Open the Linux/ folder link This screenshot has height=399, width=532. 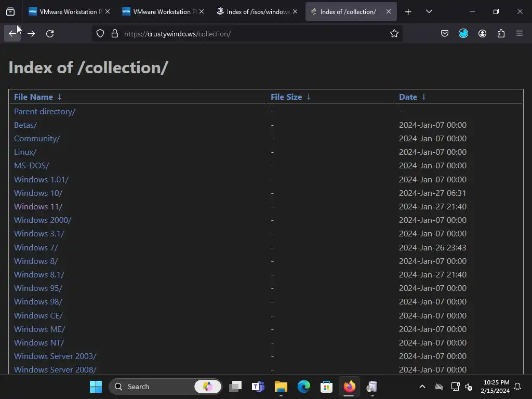pos(25,152)
